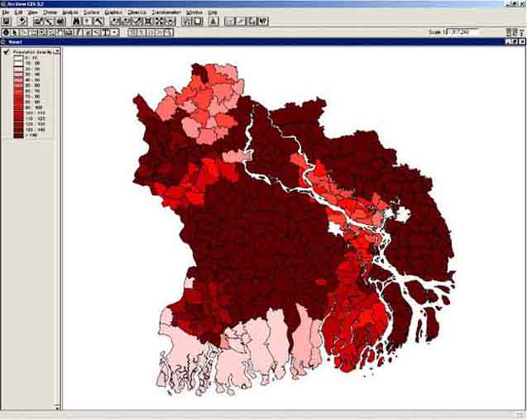Open the Query Builder hammer icon
Viewport: 527px width, 420px height.
[x=98, y=21]
